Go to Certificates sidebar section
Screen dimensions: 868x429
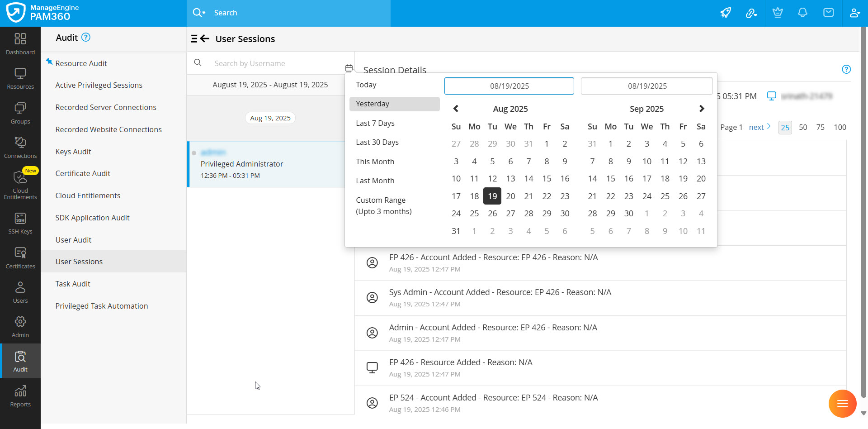coord(20,258)
